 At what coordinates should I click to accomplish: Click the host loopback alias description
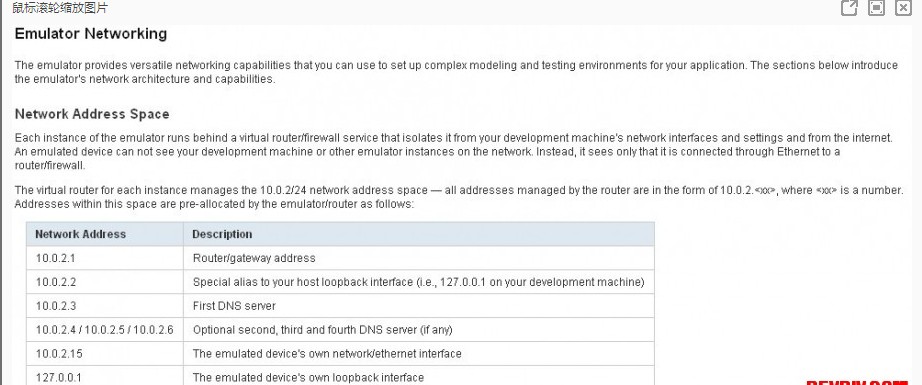tap(419, 282)
